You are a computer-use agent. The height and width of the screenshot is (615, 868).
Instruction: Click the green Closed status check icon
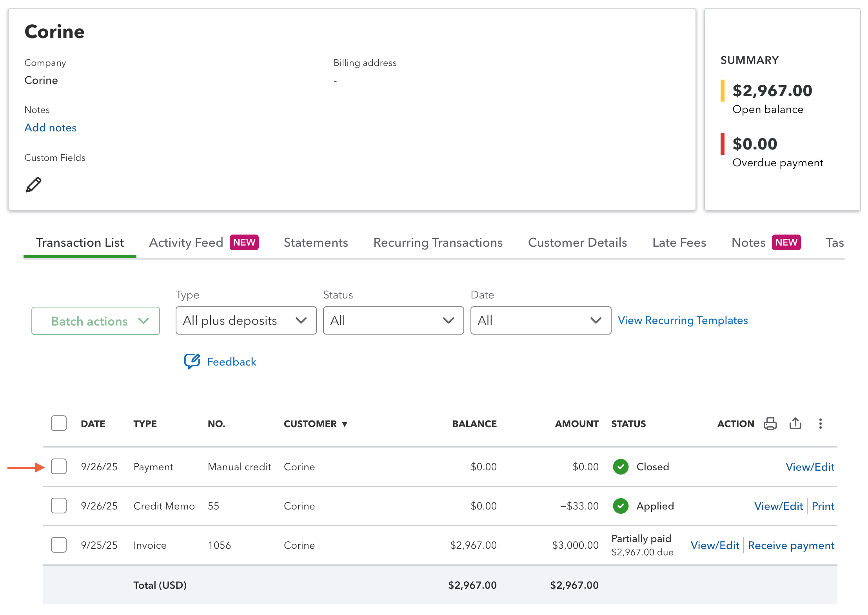pyautogui.click(x=621, y=467)
